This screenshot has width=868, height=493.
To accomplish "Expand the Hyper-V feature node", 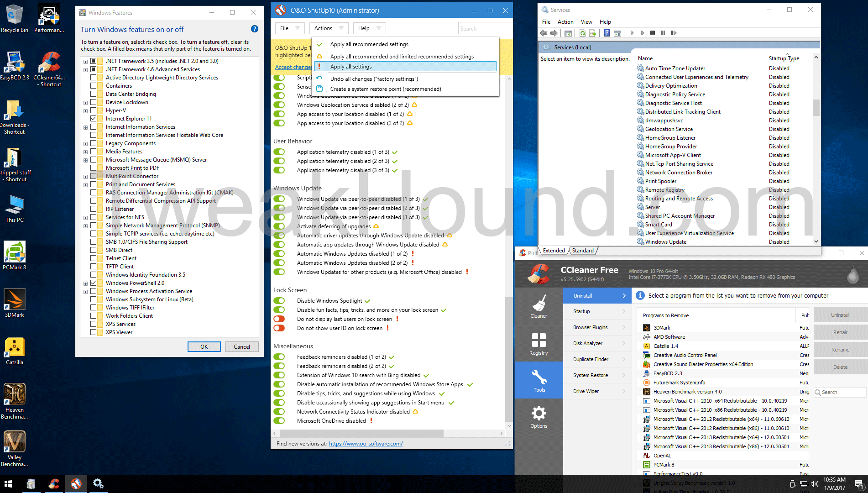I will click(85, 110).
